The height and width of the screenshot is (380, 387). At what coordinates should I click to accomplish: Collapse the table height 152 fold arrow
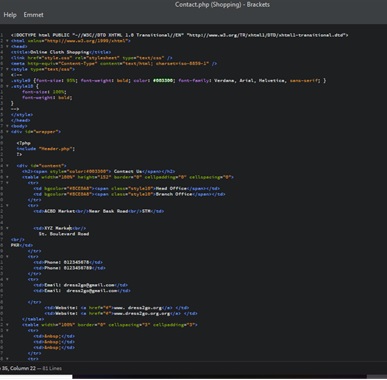pos(7,177)
